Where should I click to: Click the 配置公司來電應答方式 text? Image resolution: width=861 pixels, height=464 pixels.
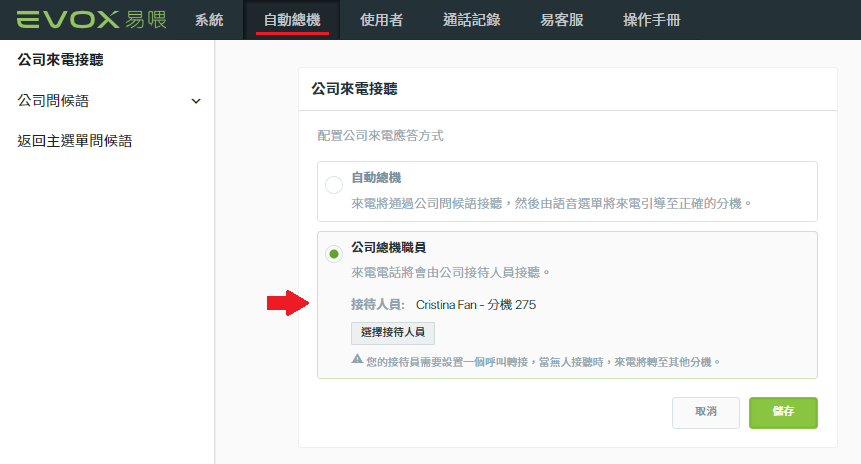381,136
